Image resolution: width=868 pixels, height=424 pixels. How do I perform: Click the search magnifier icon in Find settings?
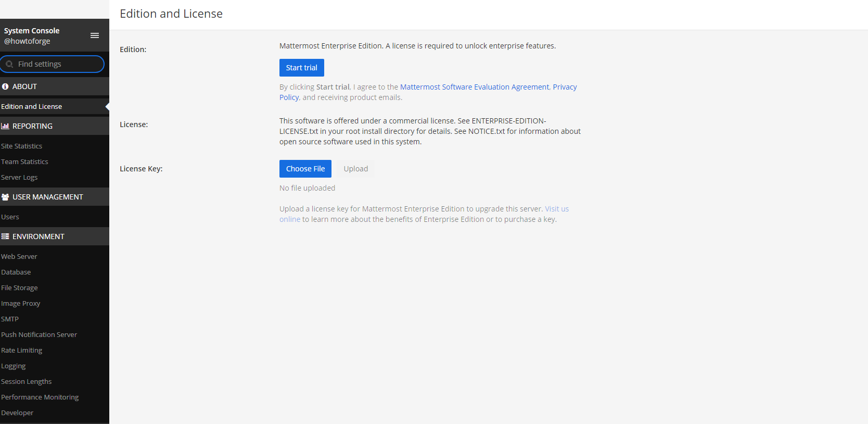tap(9, 64)
